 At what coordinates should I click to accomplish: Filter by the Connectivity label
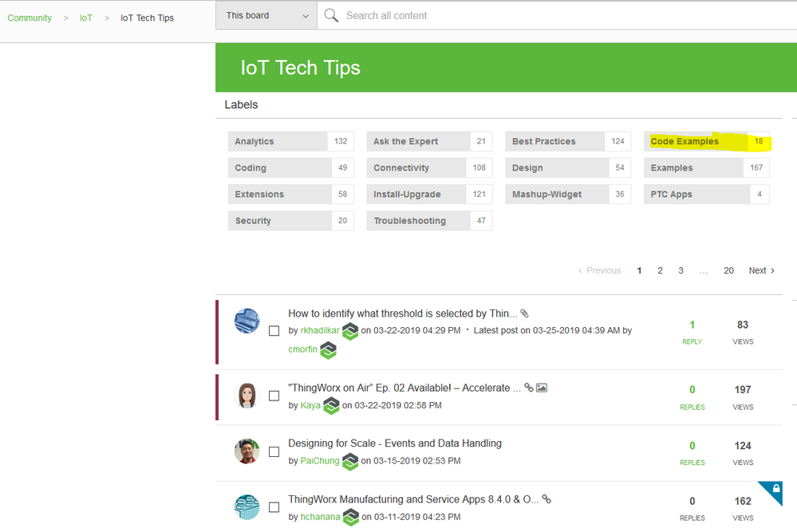[429, 167]
